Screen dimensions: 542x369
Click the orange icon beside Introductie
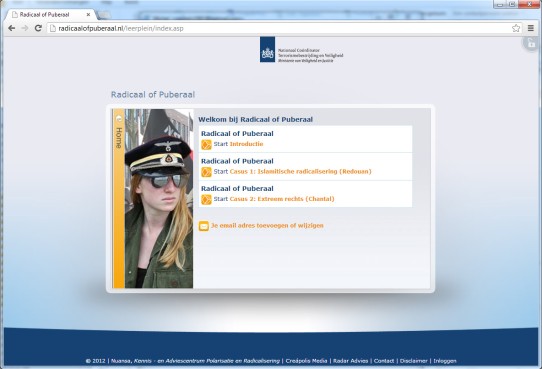pyautogui.click(x=206, y=144)
